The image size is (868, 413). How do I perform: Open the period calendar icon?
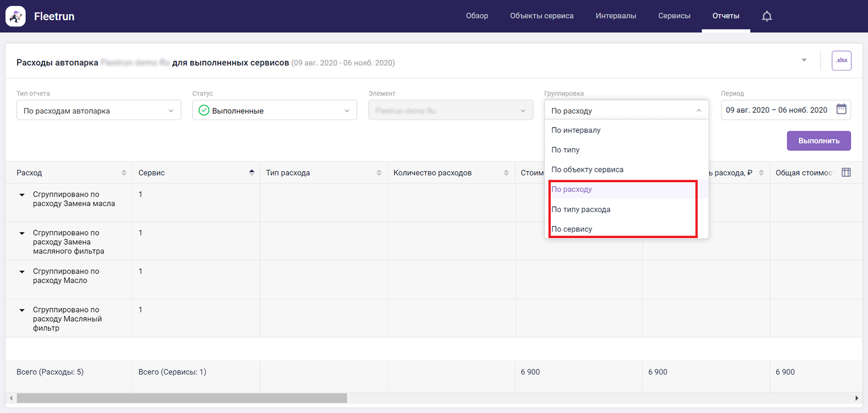pos(841,109)
